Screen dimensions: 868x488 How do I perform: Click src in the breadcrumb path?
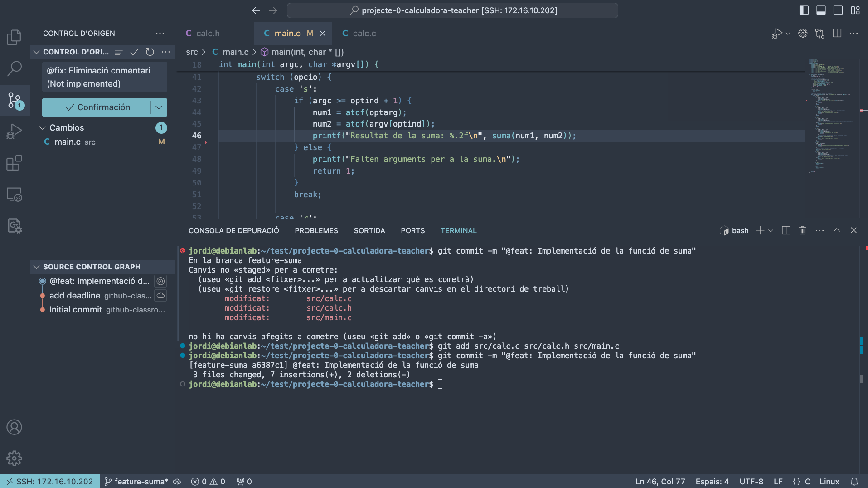[x=192, y=52]
